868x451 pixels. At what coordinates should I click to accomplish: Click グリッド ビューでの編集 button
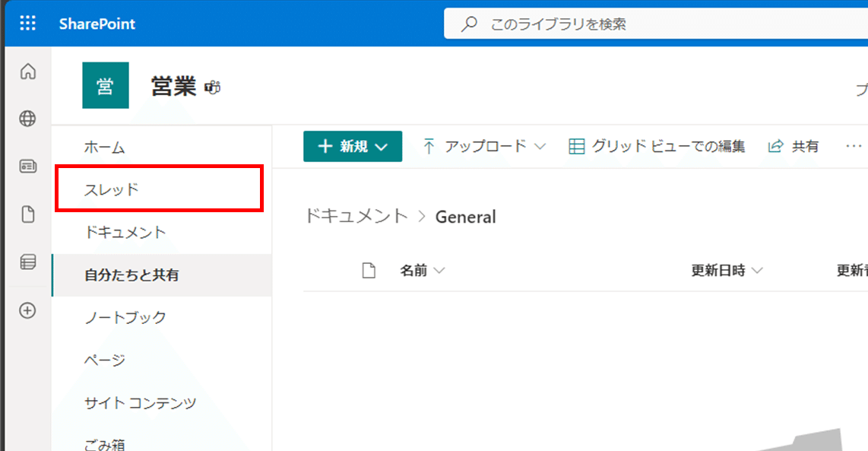[x=657, y=146]
